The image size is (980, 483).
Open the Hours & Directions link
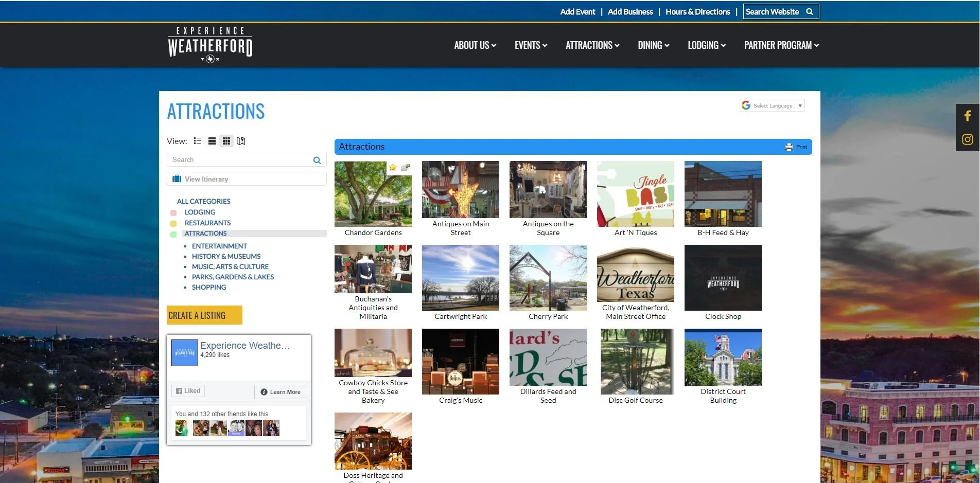[x=697, y=11]
